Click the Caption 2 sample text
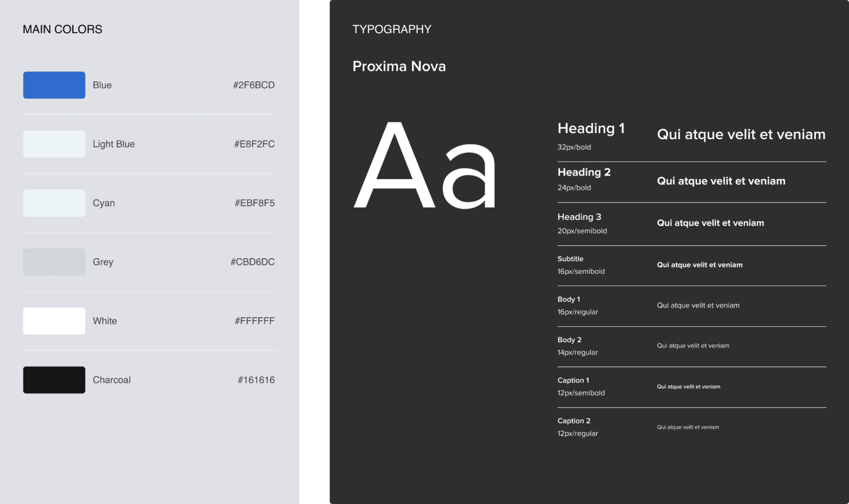The height and width of the screenshot is (504, 849). pyautogui.click(x=688, y=427)
